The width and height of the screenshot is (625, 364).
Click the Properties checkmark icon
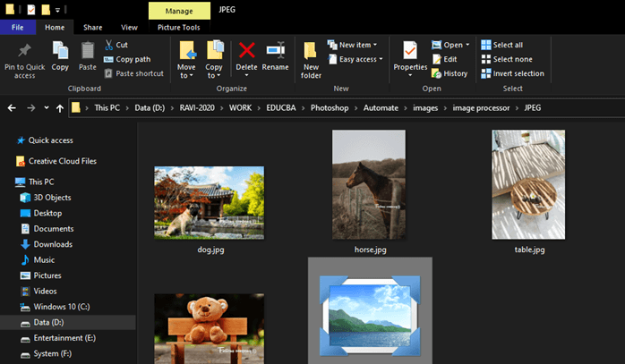point(410,51)
